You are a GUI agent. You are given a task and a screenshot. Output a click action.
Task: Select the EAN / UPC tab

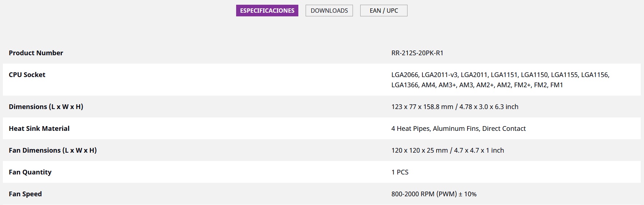(x=383, y=11)
